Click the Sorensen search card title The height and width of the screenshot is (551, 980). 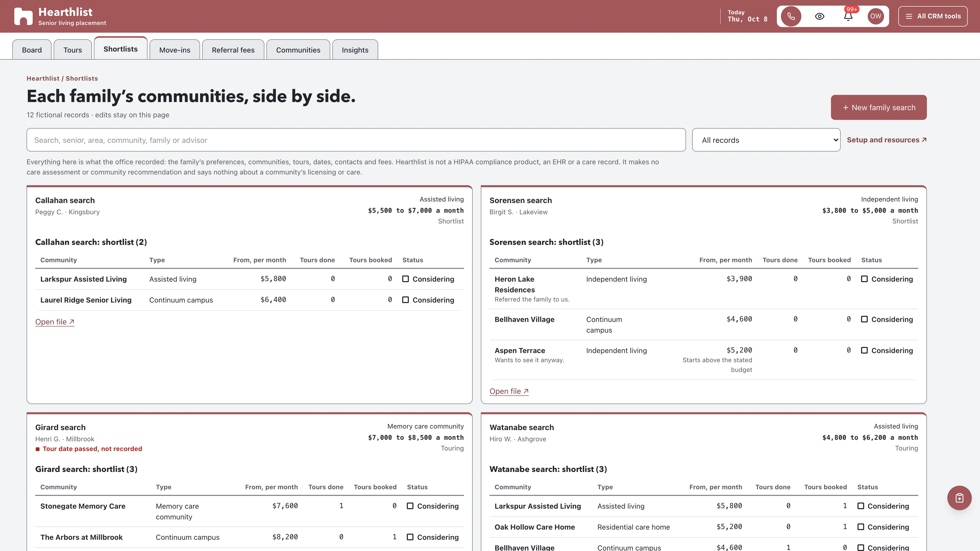[x=520, y=201]
